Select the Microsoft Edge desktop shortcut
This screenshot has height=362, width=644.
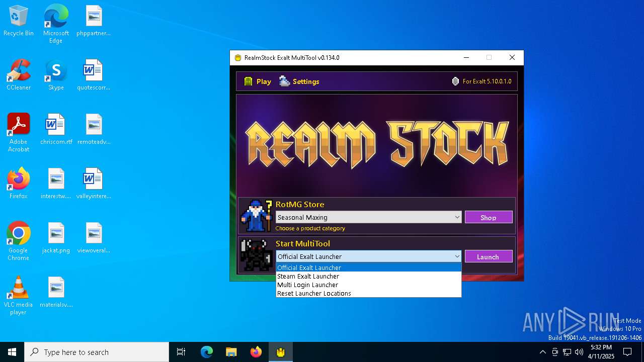56,24
